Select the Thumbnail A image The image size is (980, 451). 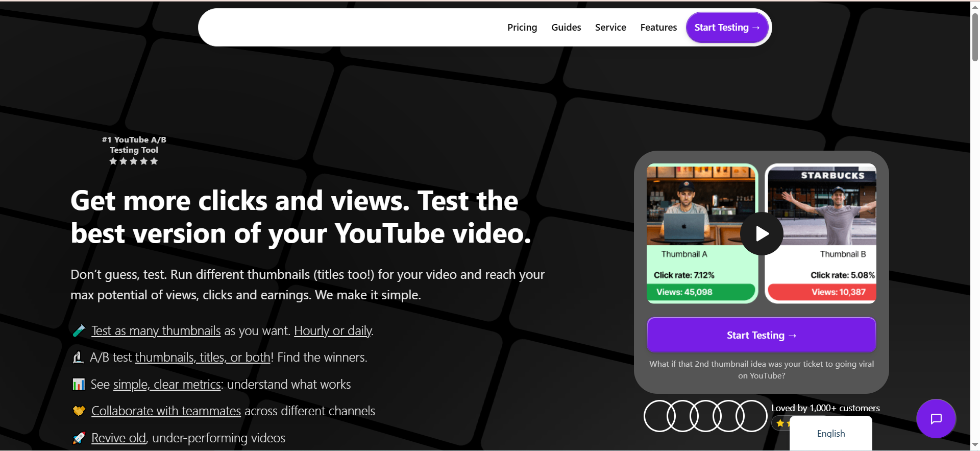click(x=701, y=205)
